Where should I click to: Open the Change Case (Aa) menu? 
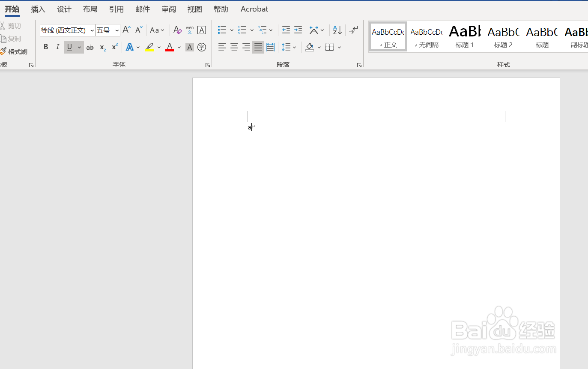click(x=157, y=30)
